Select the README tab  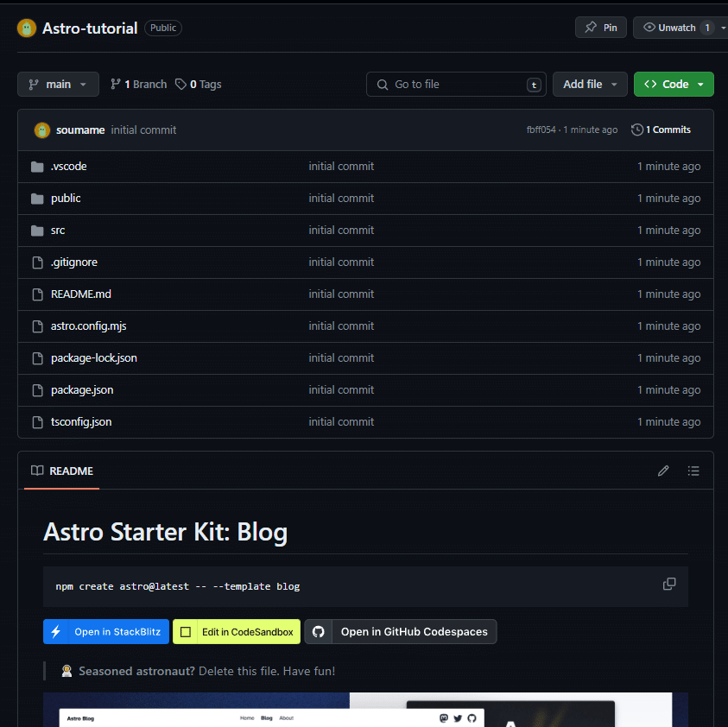coord(62,471)
